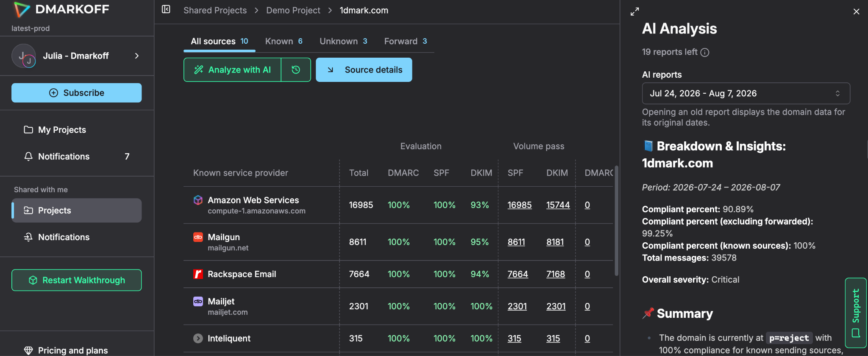Open Source details
The width and height of the screenshot is (868, 356).
[364, 70]
